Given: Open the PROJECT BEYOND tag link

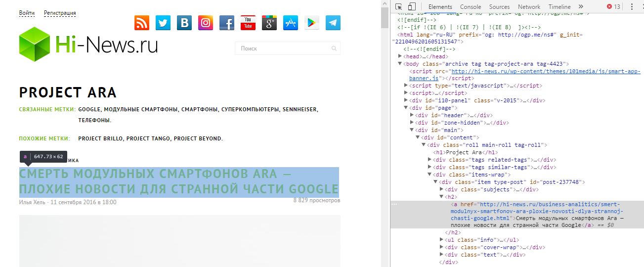Looking at the screenshot, I should coord(198,138).
